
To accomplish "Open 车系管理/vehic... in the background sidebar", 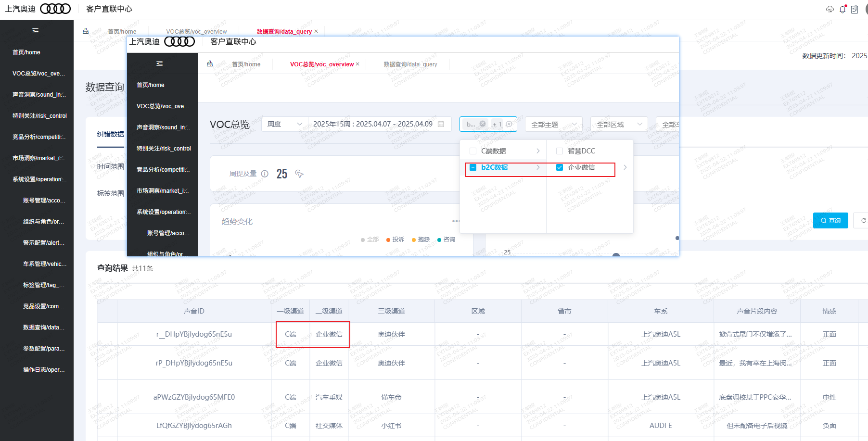I will [37, 264].
